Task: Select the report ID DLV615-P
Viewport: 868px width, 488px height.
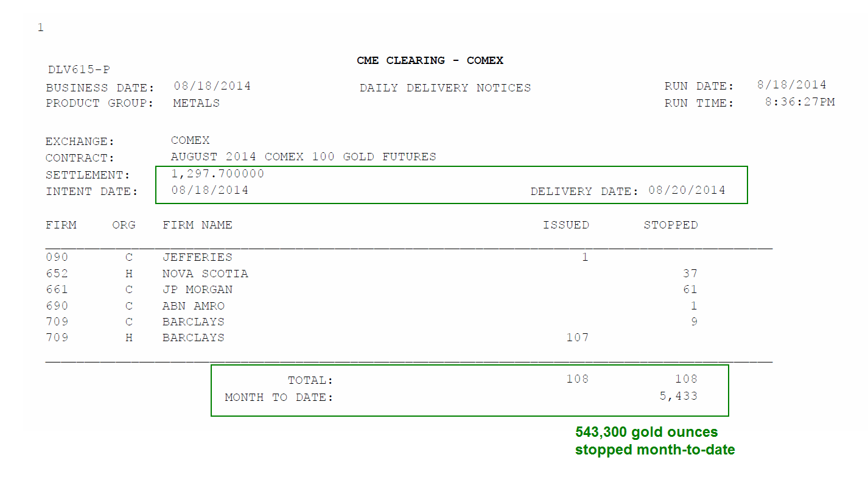Action: tap(79, 69)
